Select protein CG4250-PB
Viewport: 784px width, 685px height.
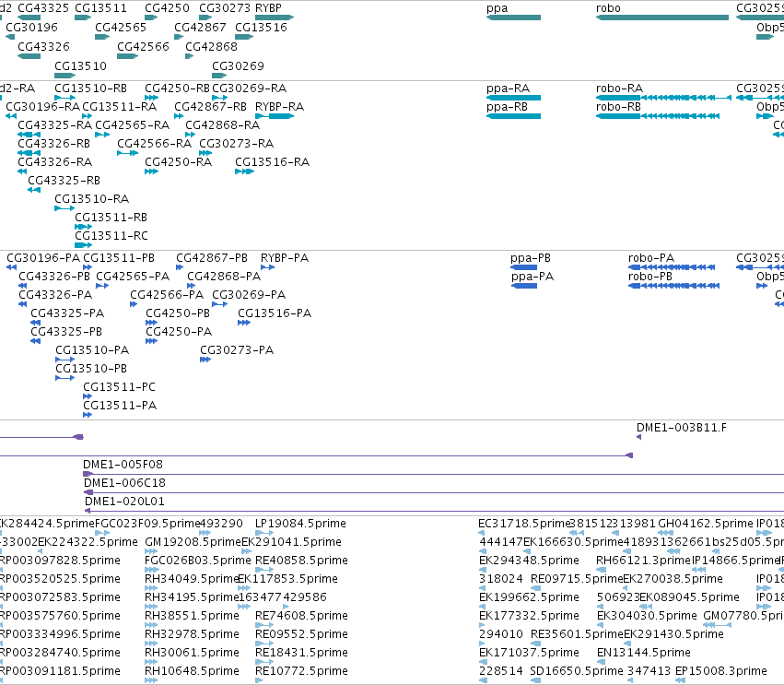151,323
